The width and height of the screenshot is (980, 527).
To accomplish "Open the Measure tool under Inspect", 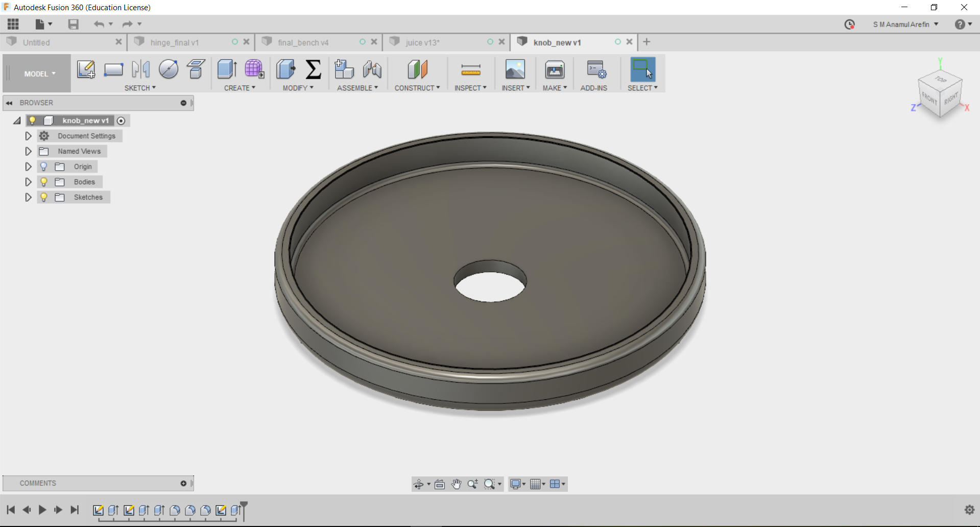I will point(470,69).
